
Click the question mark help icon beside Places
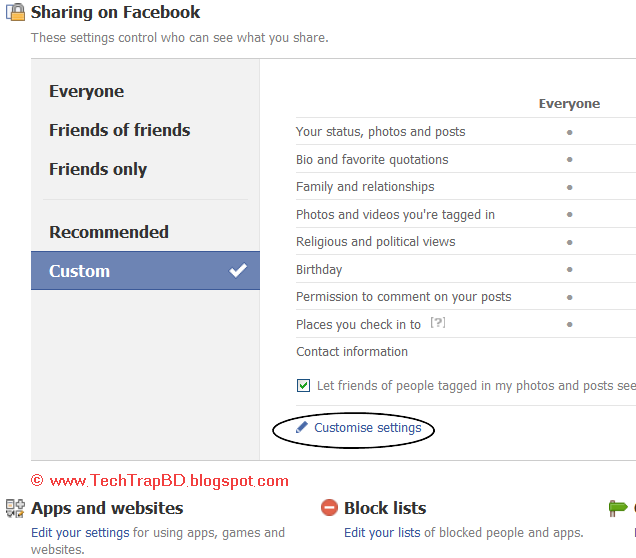436,323
